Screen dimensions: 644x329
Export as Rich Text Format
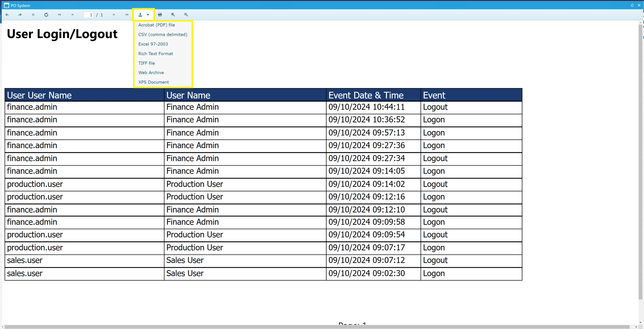click(x=155, y=54)
